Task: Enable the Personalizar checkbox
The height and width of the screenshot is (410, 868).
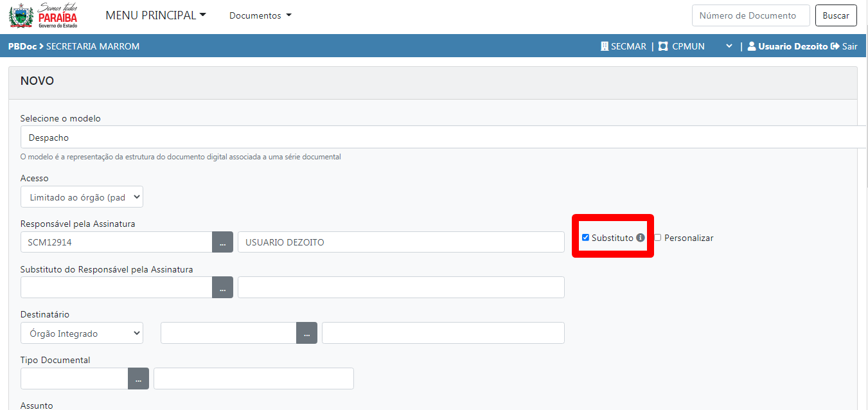Action: pyautogui.click(x=657, y=238)
